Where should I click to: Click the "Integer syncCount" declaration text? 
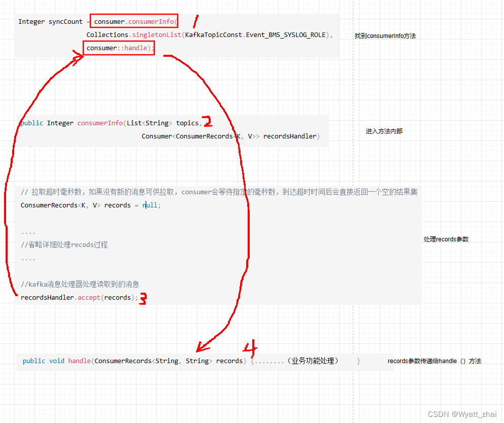pyautogui.click(x=50, y=21)
